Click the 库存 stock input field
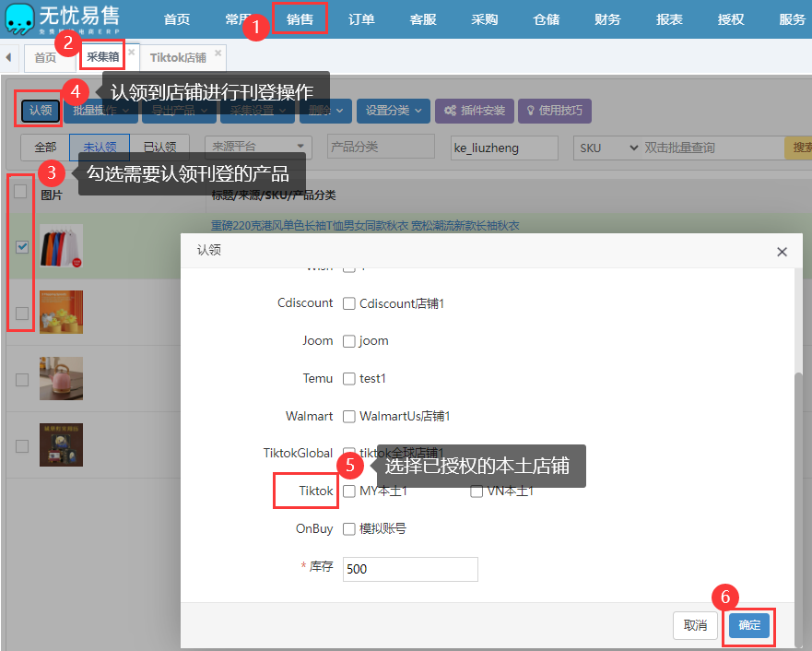 410,569
